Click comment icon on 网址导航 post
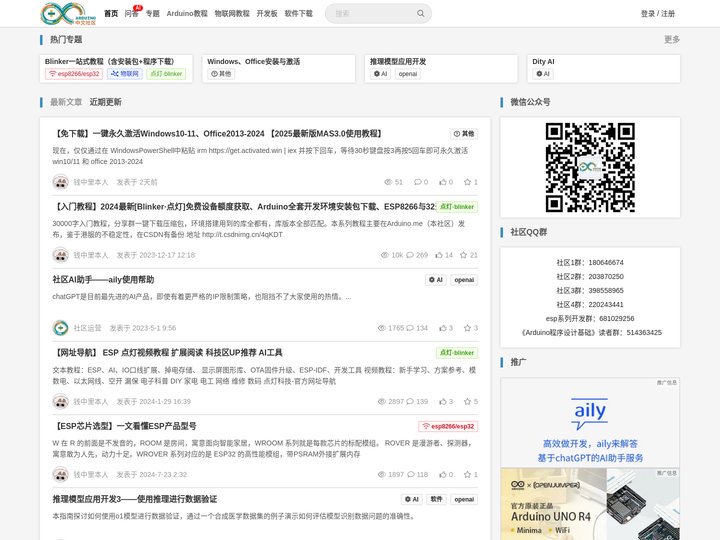 (x=411, y=401)
